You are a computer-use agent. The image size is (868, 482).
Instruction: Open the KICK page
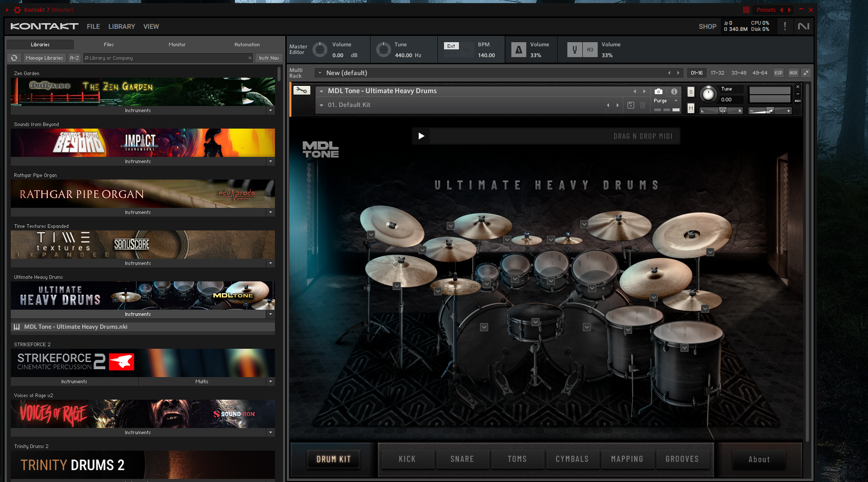coord(407,459)
